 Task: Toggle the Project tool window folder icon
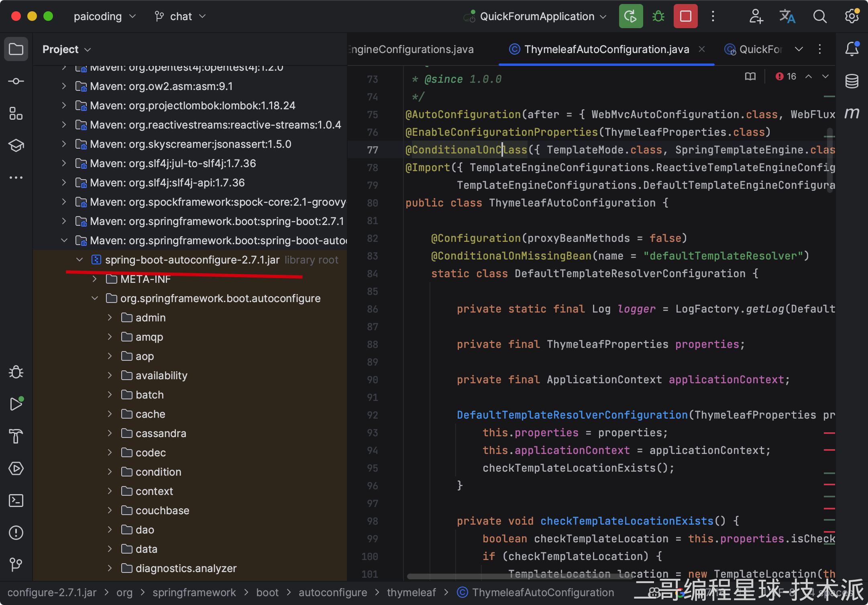pyautogui.click(x=16, y=49)
